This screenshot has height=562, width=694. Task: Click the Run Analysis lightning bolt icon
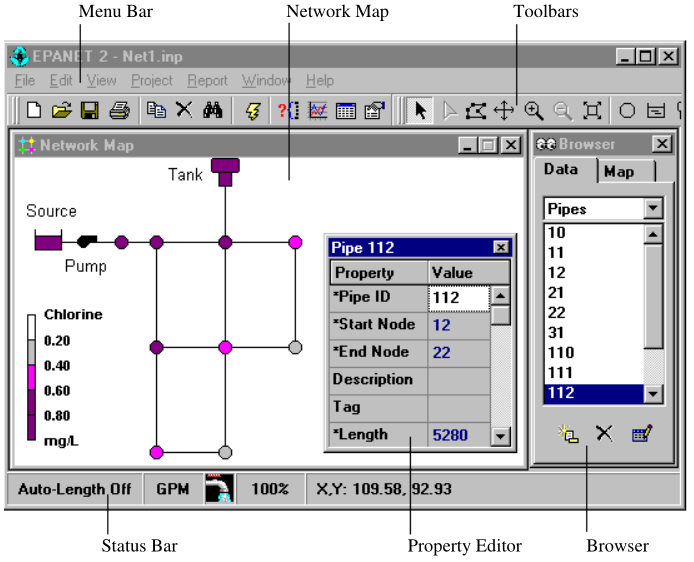coord(253,111)
